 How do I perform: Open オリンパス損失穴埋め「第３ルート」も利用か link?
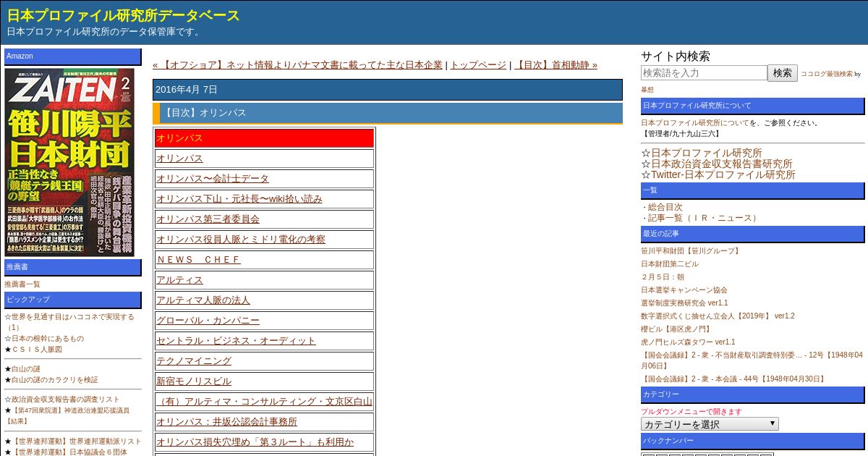pos(255,442)
